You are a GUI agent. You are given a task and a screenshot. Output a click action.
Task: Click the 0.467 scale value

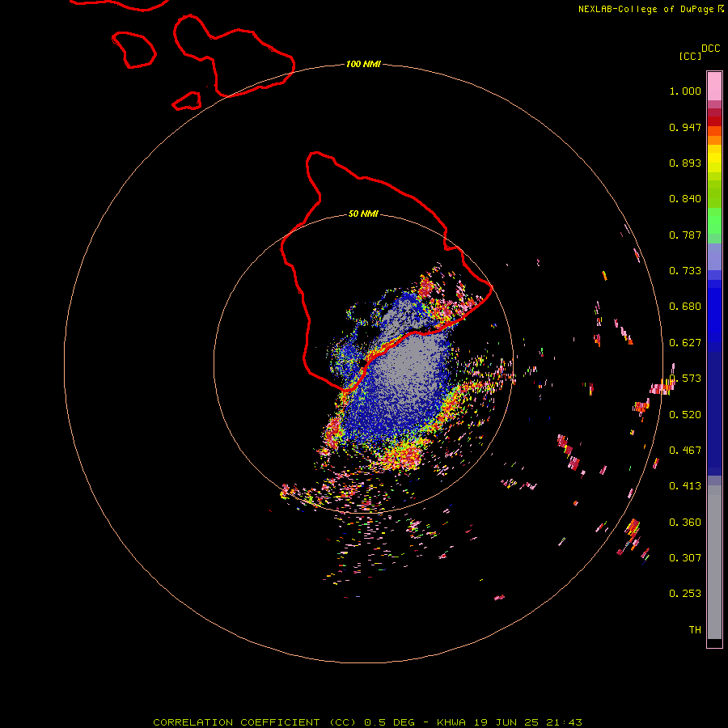point(685,451)
